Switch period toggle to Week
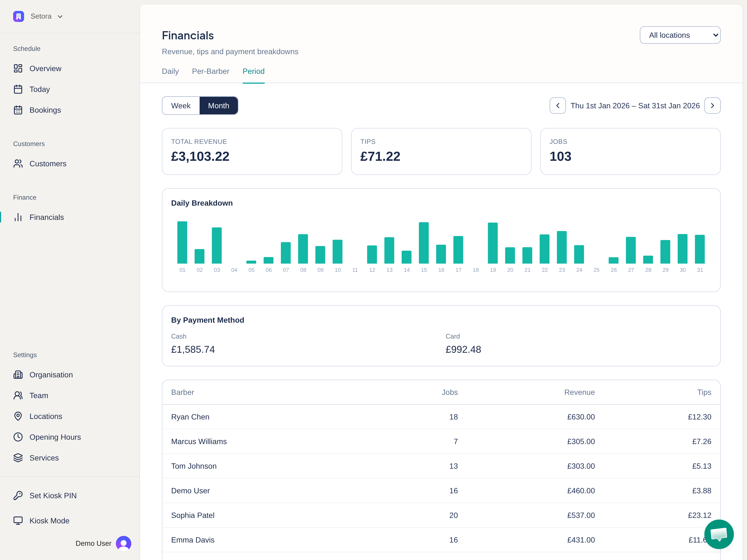747x560 pixels. click(181, 106)
